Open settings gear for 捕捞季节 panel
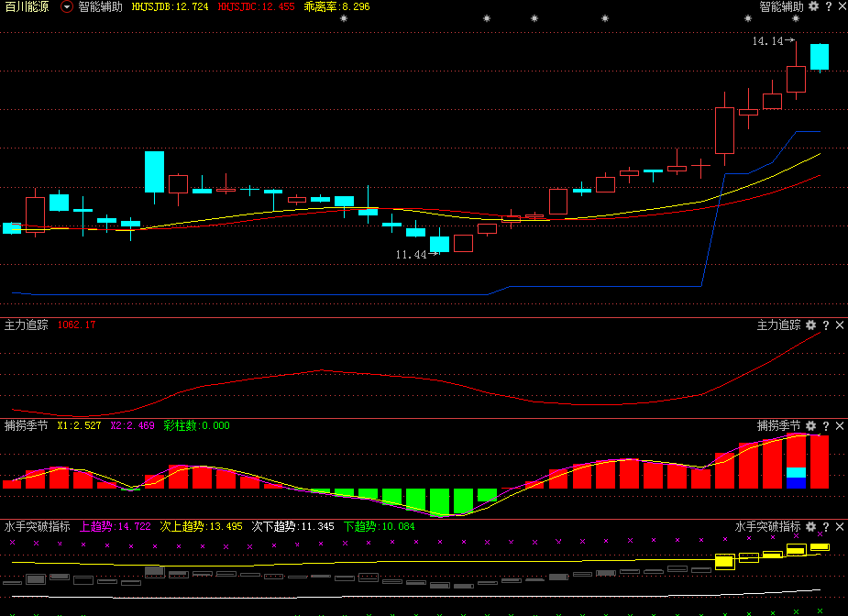 810,426
